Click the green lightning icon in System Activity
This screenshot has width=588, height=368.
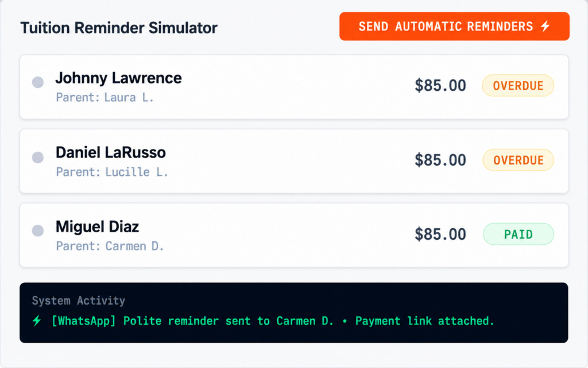(37, 321)
